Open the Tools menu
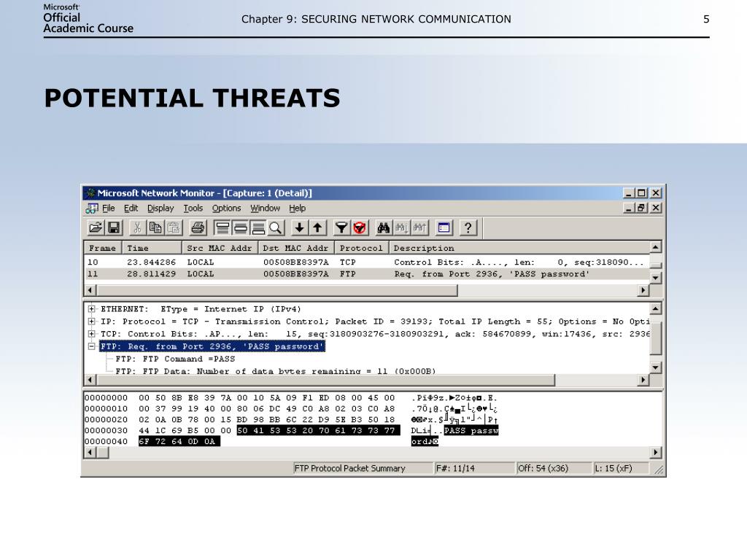This screenshot has width=747, height=560. pos(193,208)
